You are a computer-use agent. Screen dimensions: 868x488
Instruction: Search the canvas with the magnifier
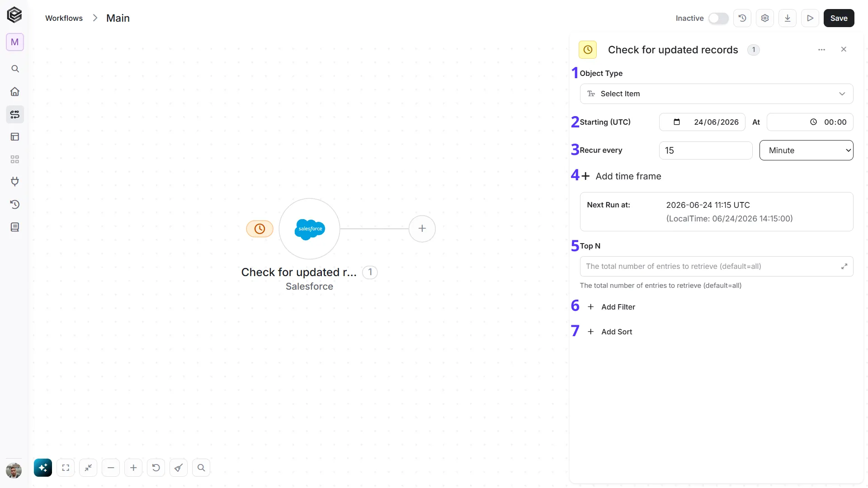tap(201, 468)
